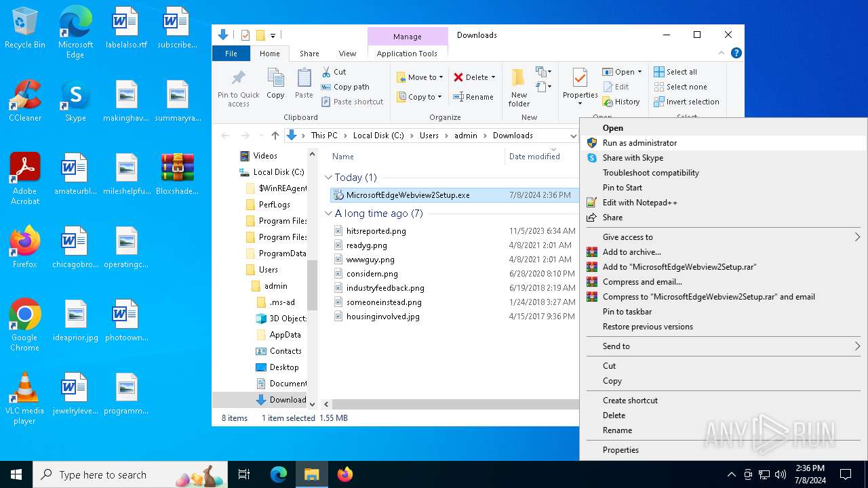Viewport: 868px width, 488px height.
Task: Collapse the A long time ago group
Action: pos(329,213)
